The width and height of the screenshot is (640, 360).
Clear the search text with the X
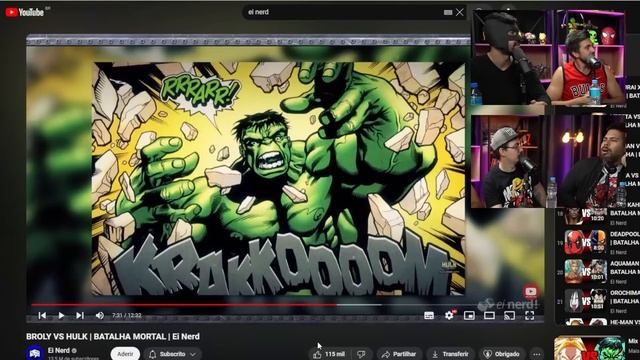(x=460, y=12)
